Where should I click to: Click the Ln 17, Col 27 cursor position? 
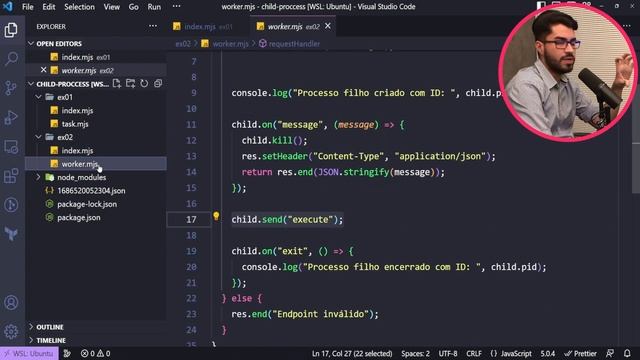pyautogui.click(x=352, y=353)
